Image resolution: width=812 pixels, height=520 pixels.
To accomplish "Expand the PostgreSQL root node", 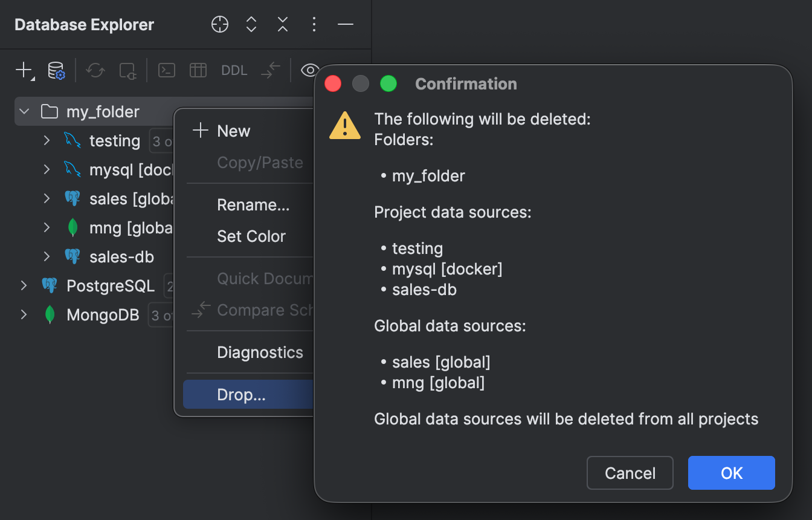I will [x=24, y=285].
